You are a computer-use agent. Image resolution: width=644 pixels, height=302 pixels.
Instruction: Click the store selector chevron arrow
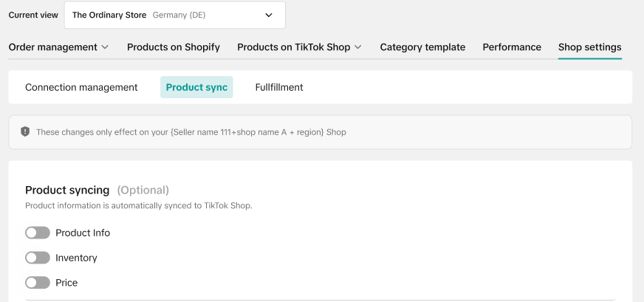pos(269,16)
